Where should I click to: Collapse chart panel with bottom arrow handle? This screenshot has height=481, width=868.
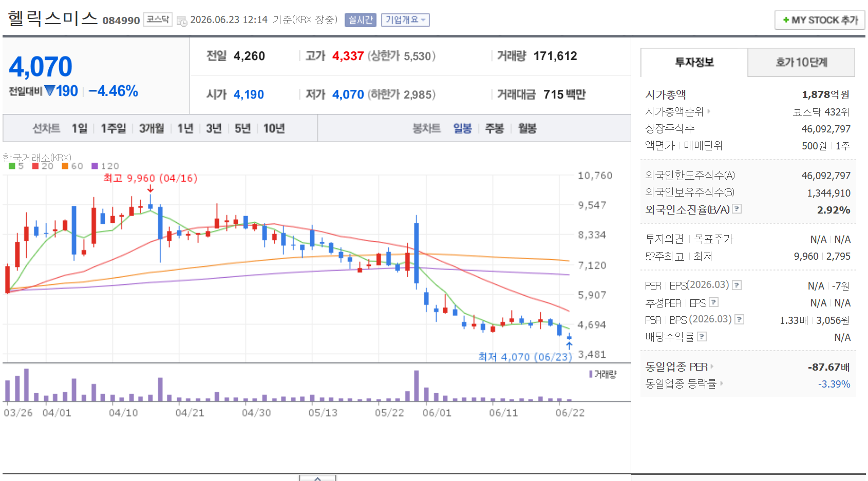tap(318, 478)
